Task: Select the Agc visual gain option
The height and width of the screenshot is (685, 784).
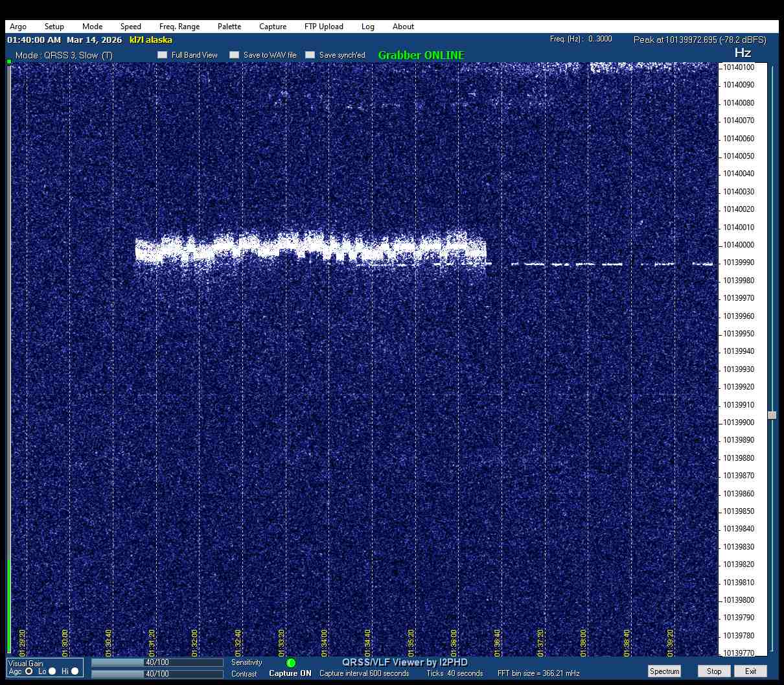Action: click(29, 671)
